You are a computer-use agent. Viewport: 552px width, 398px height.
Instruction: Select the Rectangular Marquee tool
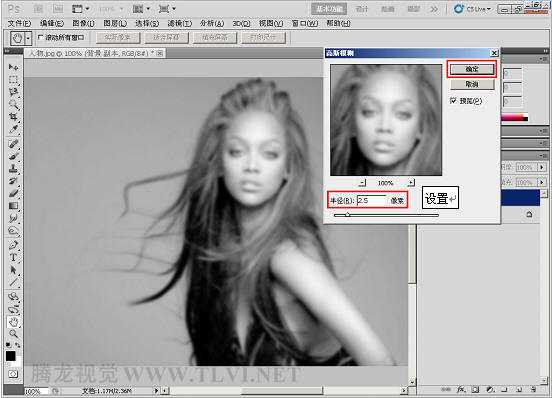(13, 80)
